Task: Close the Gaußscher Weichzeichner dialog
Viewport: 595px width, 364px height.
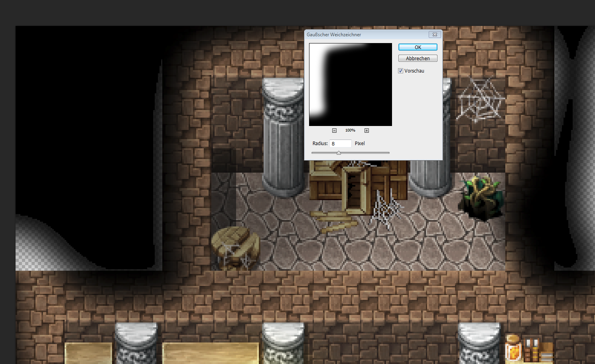Action: (x=435, y=35)
